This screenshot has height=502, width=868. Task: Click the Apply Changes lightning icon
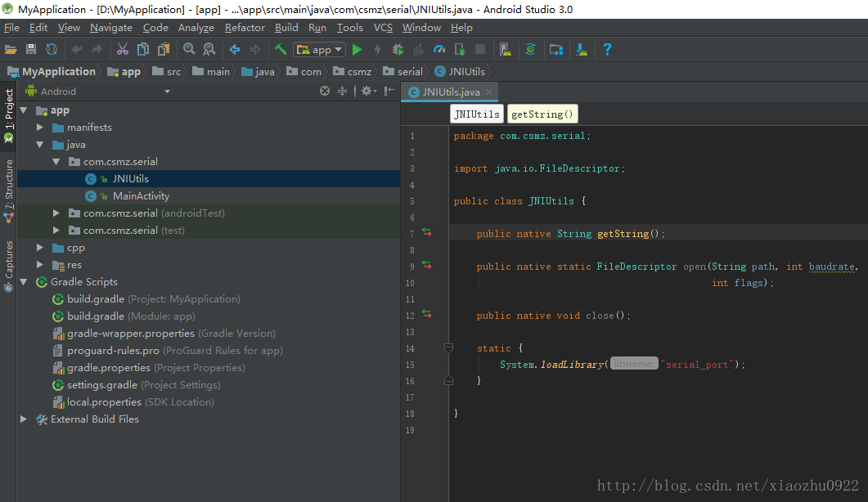coord(377,49)
